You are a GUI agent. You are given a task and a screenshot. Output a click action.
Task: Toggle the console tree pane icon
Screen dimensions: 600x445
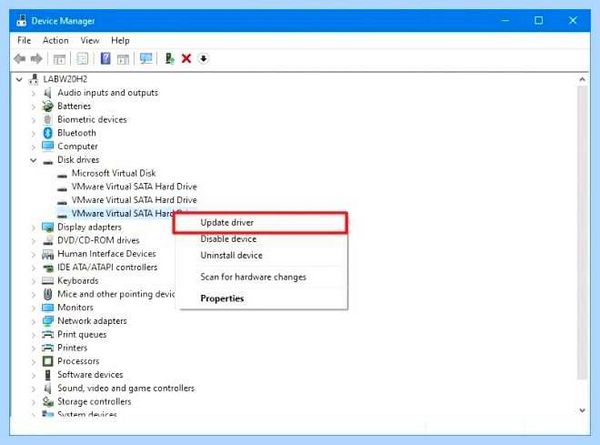(59, 59)
